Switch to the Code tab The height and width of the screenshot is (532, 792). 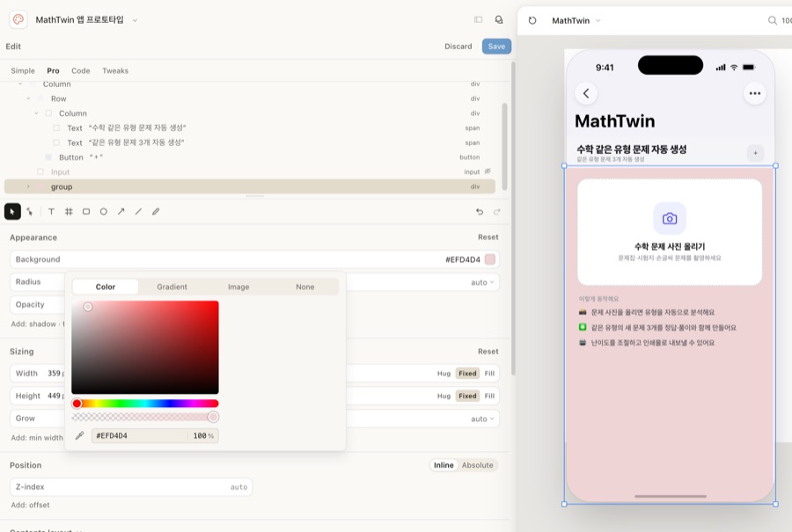point(80,70)
